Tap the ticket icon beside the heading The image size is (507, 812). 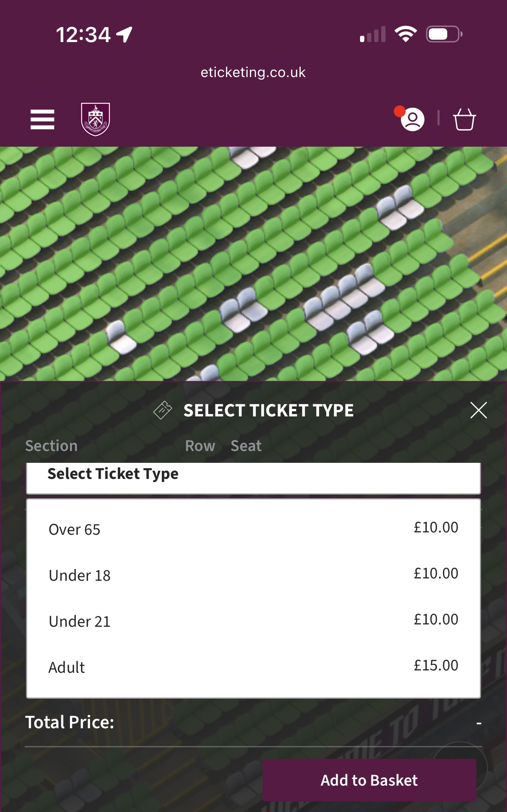[x=163, y=410]
